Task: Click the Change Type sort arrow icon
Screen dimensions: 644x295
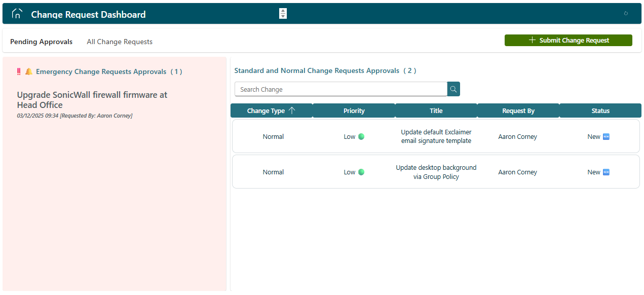Action: (x=292, y=110)
